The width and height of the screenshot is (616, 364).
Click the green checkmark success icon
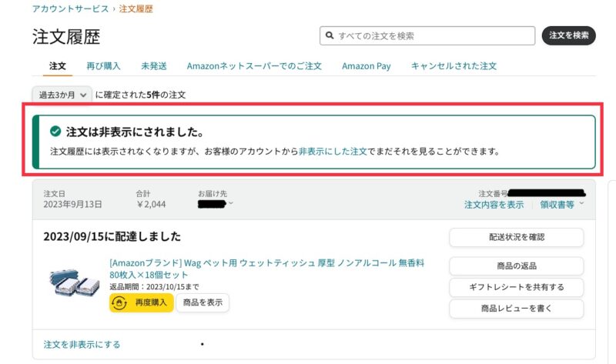click(x=55, y=131)
